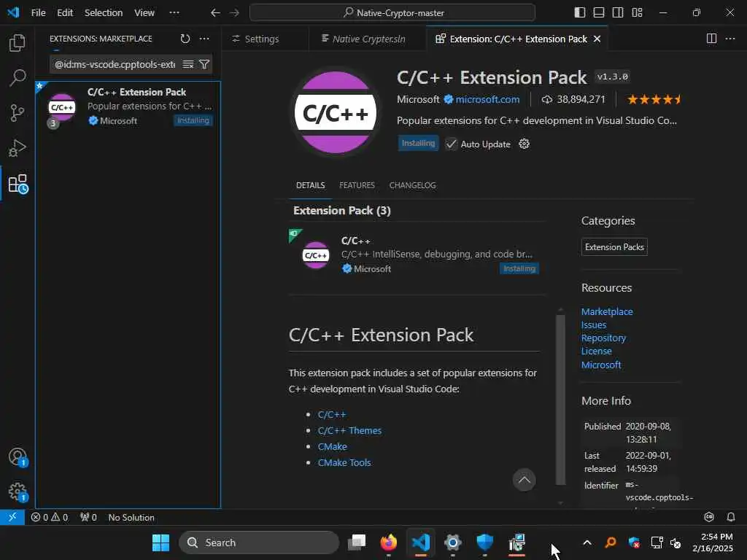
Task: Open the Repository resource link
Action: (603, 338)
